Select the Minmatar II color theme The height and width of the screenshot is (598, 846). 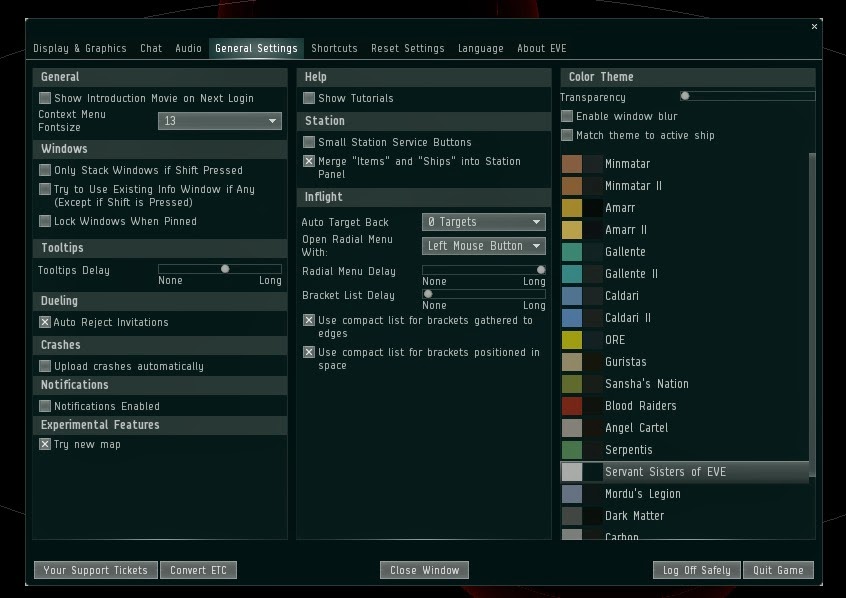point(685,186)
